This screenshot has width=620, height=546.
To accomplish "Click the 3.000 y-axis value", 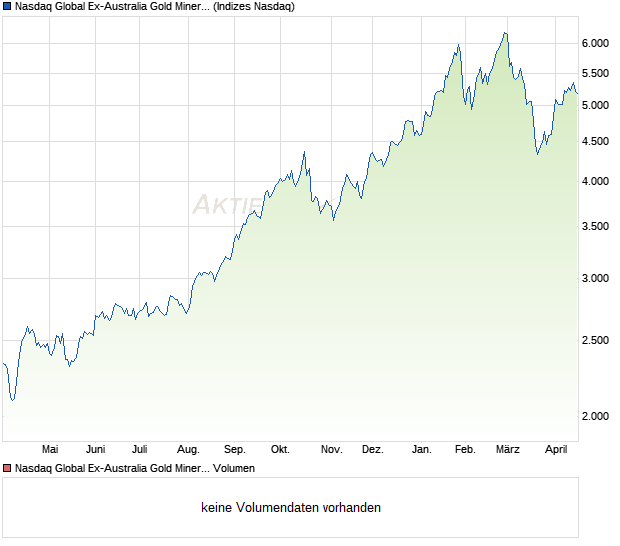I will (x=595, y=278).
